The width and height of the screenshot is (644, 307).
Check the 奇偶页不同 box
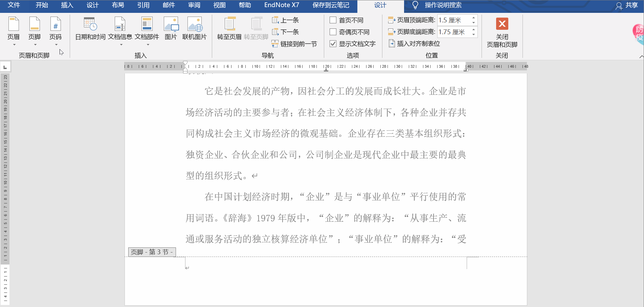(x=332, y=32)
